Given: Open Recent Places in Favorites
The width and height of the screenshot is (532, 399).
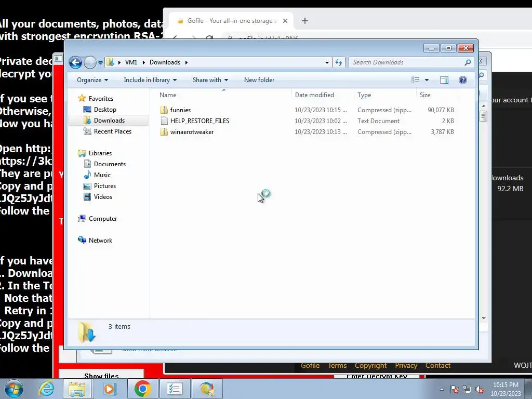Looking at the screenshot, I should coord(113,131).
